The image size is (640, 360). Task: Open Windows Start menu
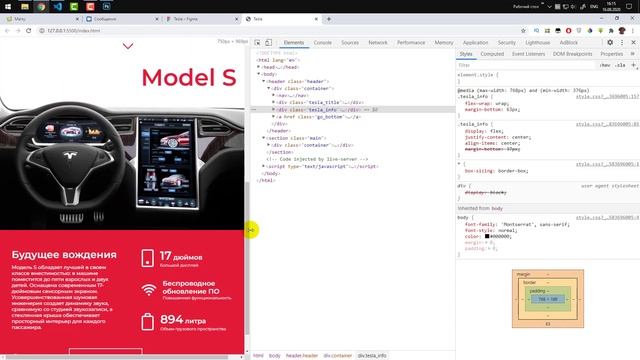[8, 7]
